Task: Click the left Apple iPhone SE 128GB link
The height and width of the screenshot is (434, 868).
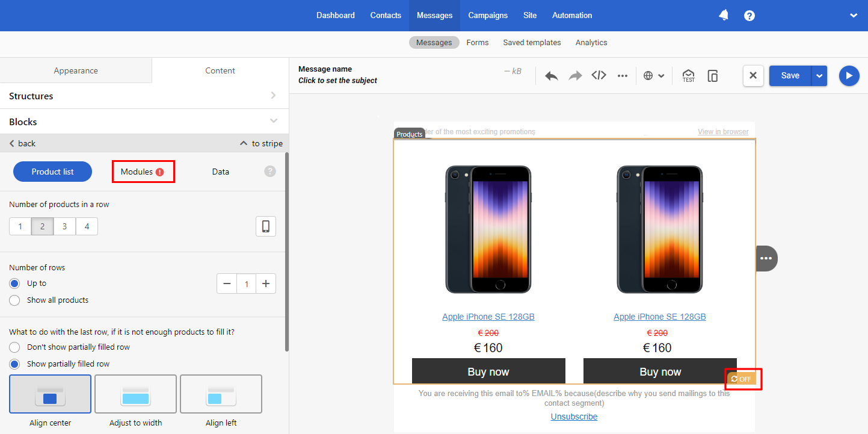Action: pyautogui.click(x=488, y=317)
